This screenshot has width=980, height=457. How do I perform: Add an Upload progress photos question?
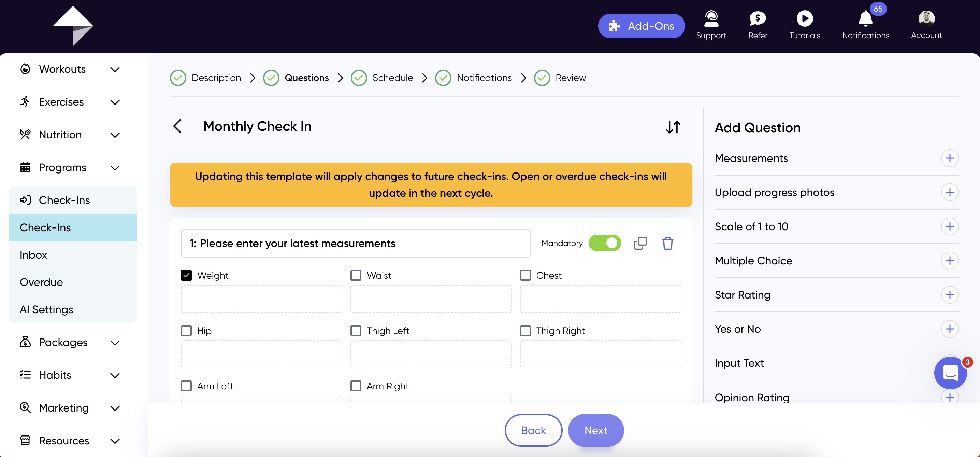point(950,192)
